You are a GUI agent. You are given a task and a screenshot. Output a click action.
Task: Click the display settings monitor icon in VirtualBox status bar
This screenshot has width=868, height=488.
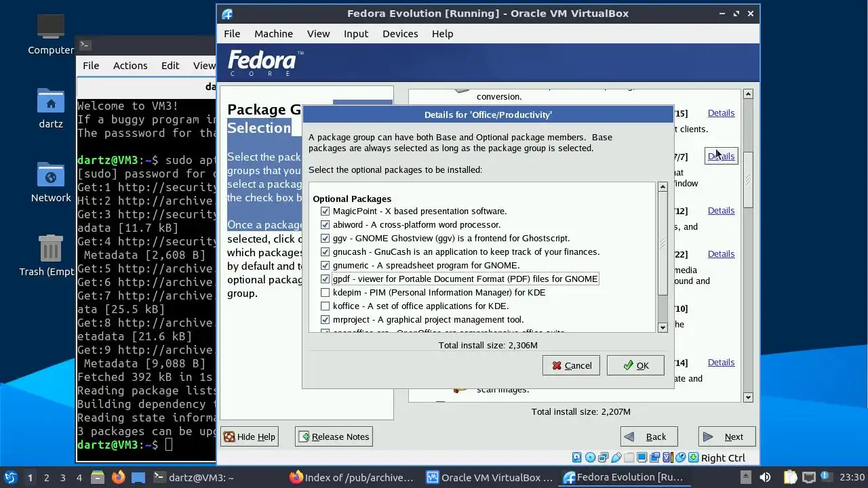[642, 457]
